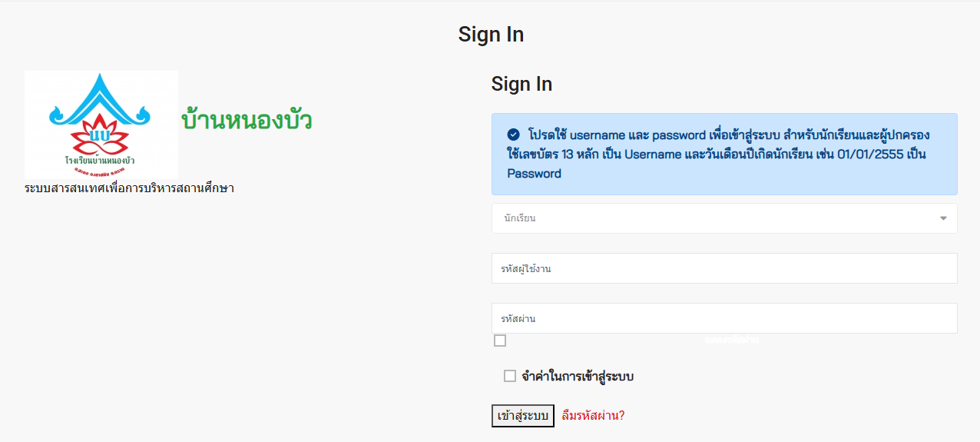Click the dropdown caret arrow beside นักเรียน
This screenshot has width=980, height=442.
pyautogui.click(x=943, y=218)
